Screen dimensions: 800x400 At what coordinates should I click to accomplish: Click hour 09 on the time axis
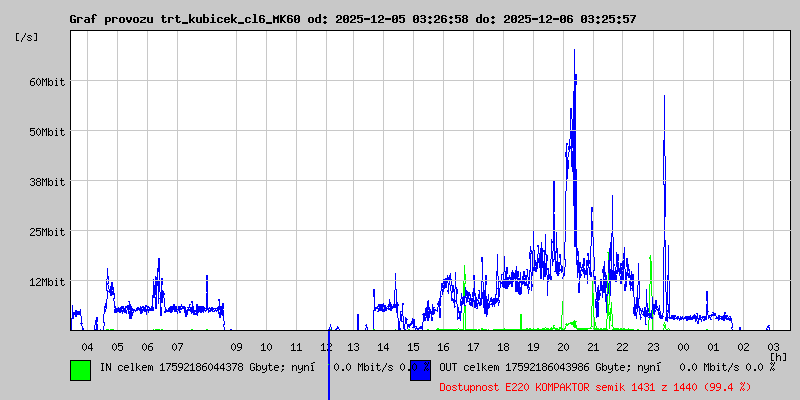point(236,346)
